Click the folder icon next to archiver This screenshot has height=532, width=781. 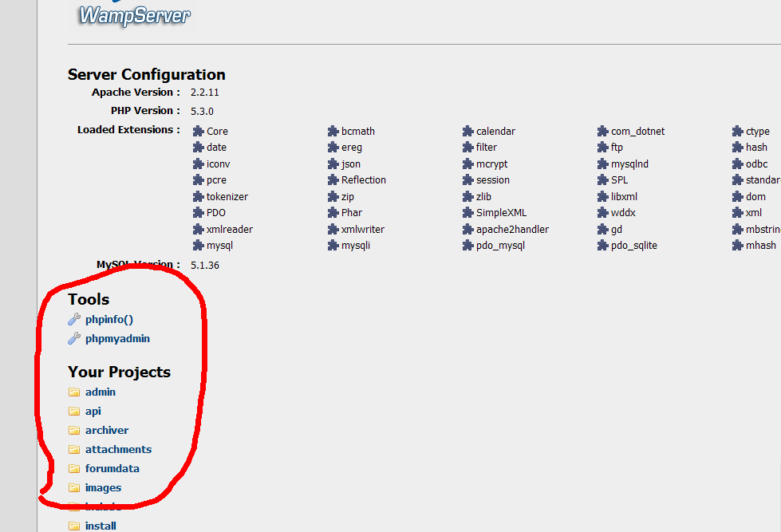(x=74, y=431)
